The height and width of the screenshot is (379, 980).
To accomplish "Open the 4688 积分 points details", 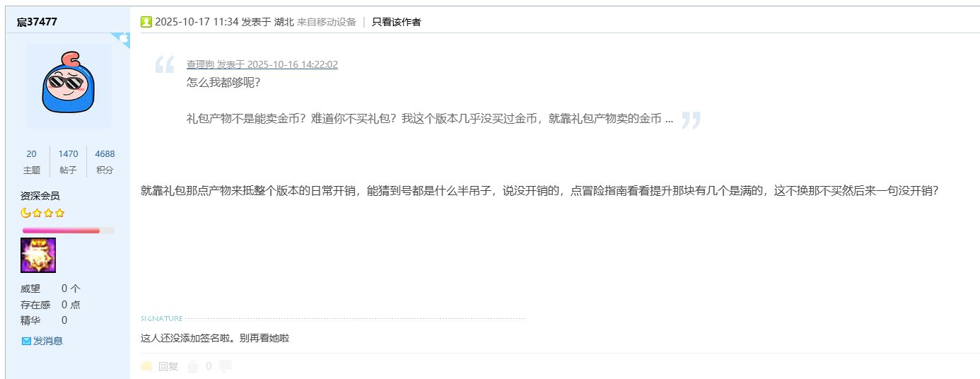I will [x=105, y=162].
